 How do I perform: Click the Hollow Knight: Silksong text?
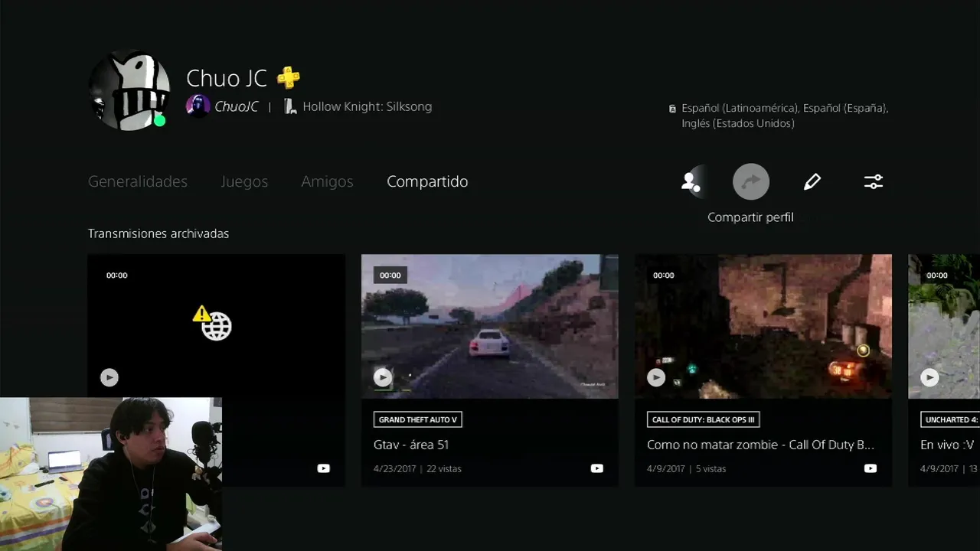(x=367, y=106)
